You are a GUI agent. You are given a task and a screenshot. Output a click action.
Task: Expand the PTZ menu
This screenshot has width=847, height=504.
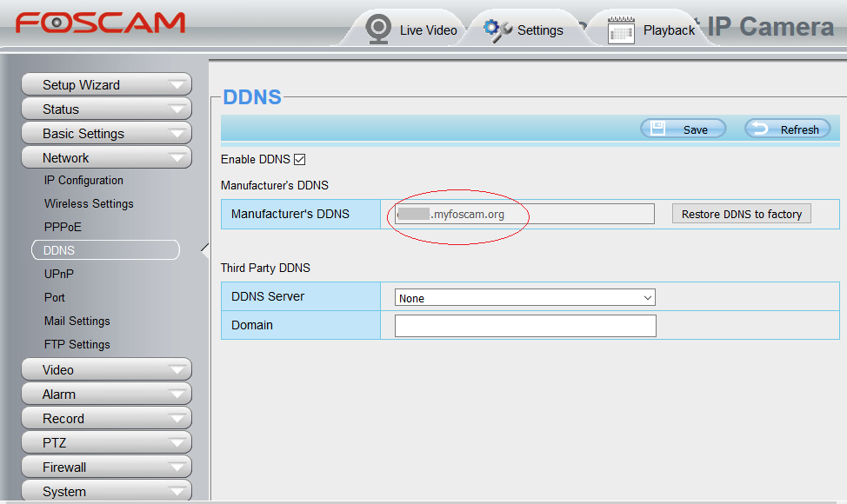[106, 442]
